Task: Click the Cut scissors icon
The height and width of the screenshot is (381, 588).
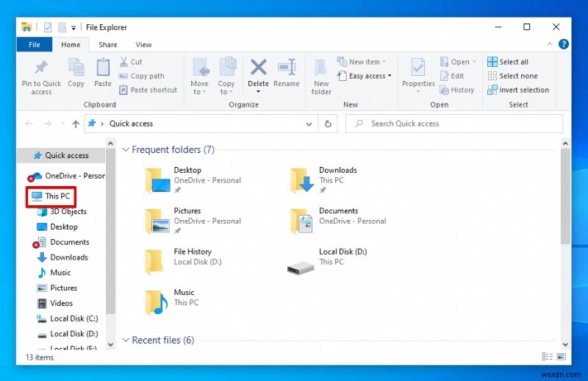Action: (123, 62)
